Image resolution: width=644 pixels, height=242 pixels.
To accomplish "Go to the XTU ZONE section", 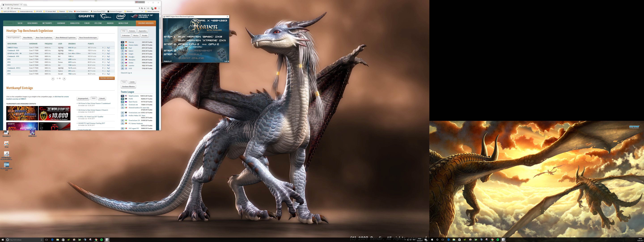I will click(x=98, y=23).
